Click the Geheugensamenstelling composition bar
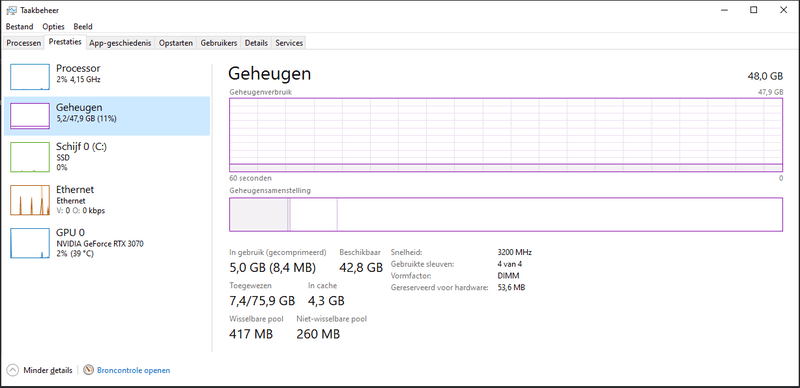 [x=506, y=214]
